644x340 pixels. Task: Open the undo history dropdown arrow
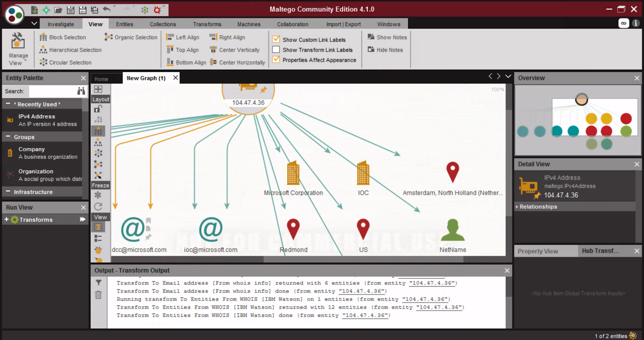click(115, 7)
